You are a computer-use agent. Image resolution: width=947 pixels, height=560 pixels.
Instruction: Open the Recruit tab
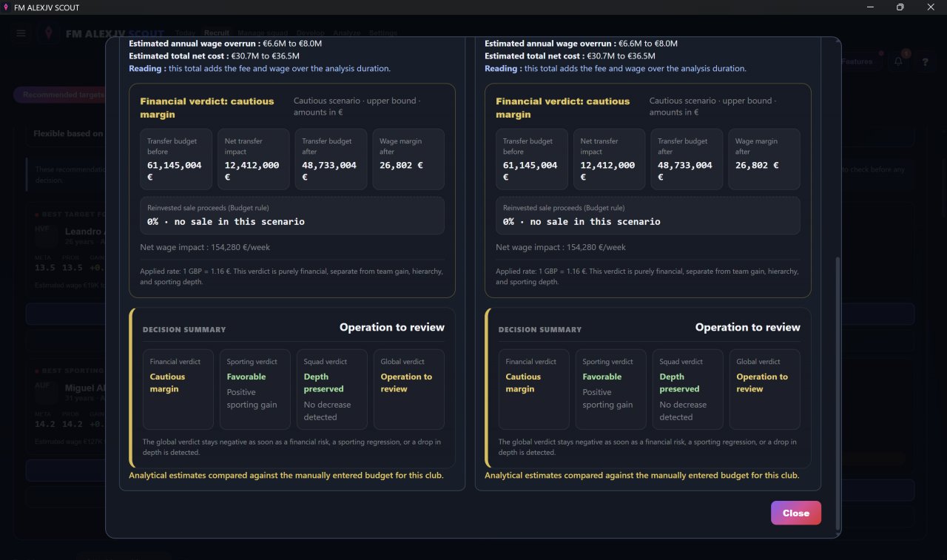point(217,33)
